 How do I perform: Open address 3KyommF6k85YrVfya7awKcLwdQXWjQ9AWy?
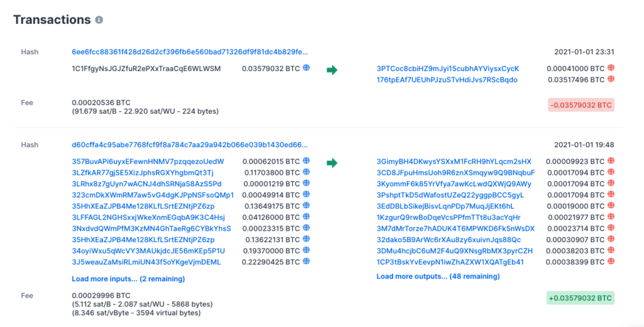tap(454, 184)
